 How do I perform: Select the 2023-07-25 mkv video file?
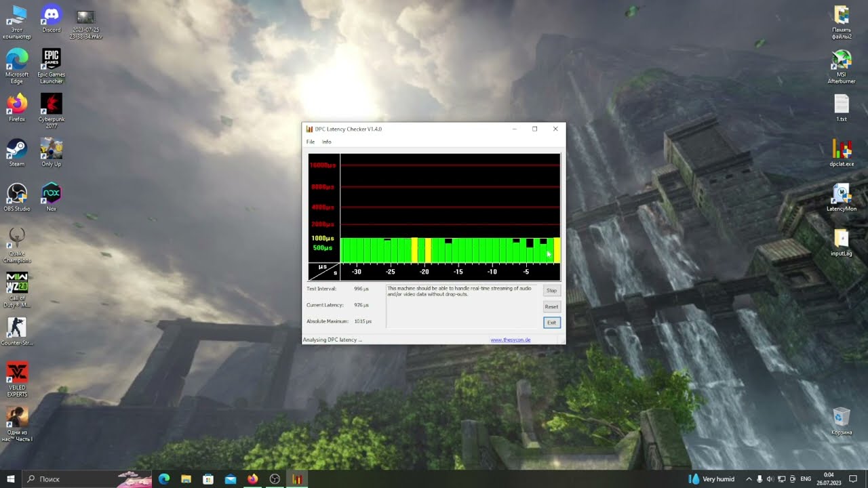coord(85,24)
